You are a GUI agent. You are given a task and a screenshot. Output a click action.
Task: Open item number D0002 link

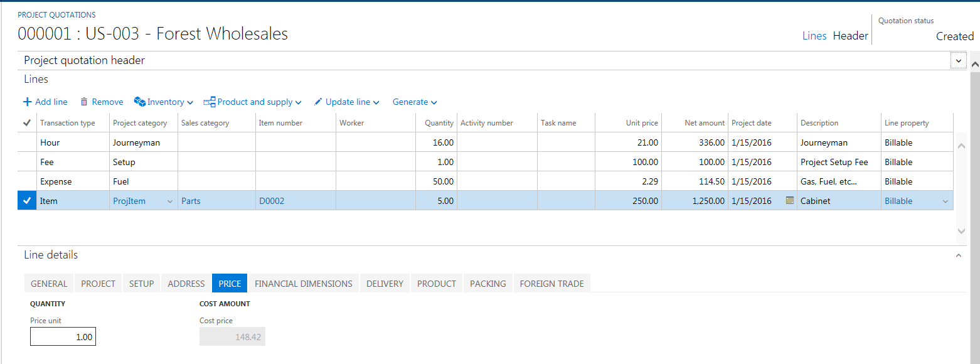pyautogui.click(x=272, y=201)
